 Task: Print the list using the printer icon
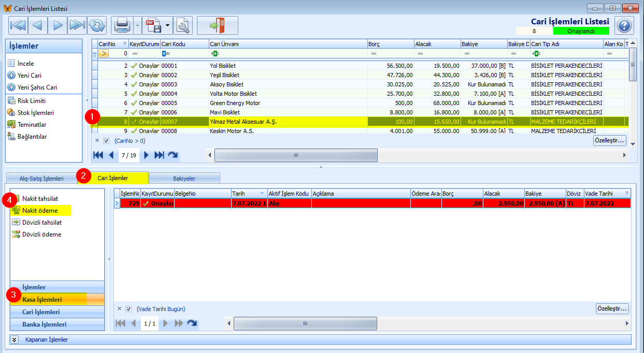point(122,25)
